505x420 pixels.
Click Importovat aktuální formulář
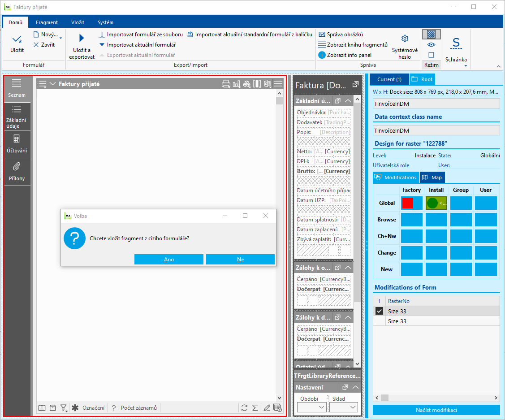pyautogui.click(x=137, y=45)
